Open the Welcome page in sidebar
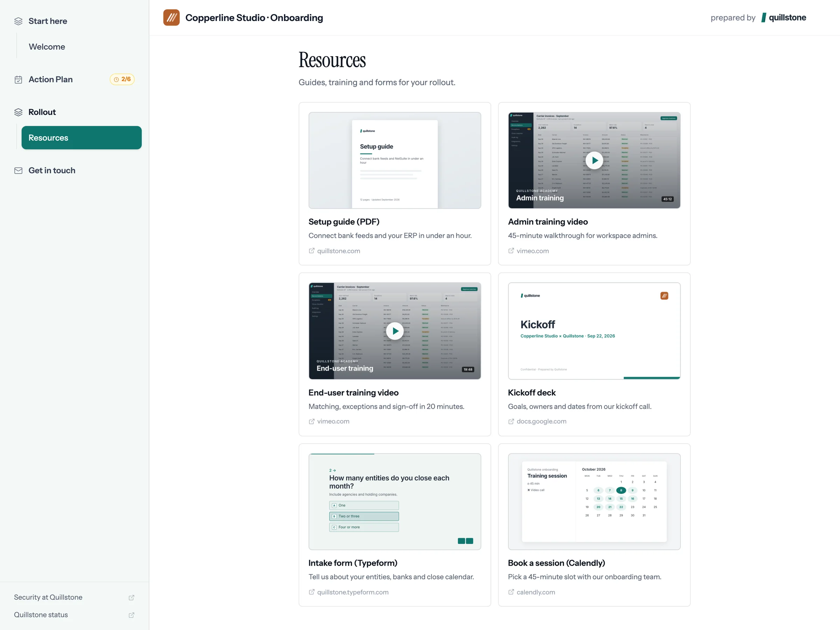 coord(47,47)
